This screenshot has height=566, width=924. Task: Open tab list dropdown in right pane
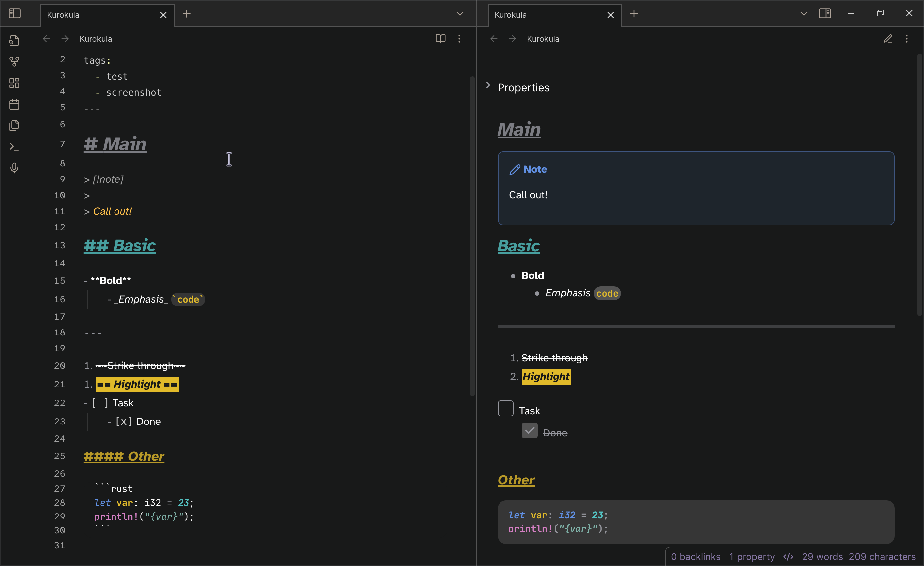pyautogui.click(x=804, y=14)
